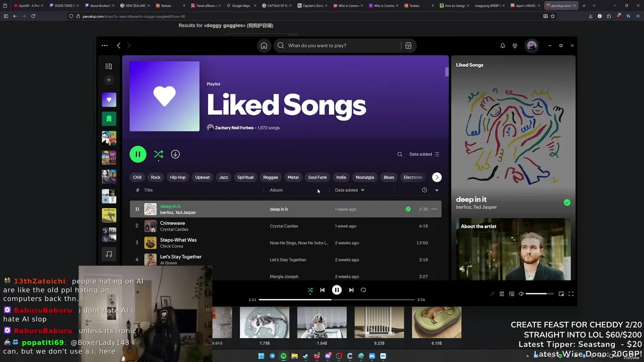Open the miniplayer from player bar
This screenshot has height=362, width=644.
(x=561, y=294)
